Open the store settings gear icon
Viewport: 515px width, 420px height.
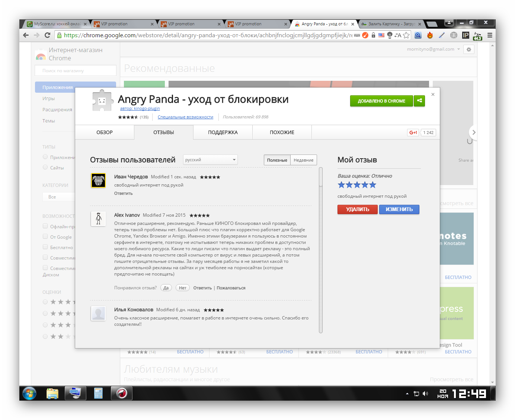468,50
